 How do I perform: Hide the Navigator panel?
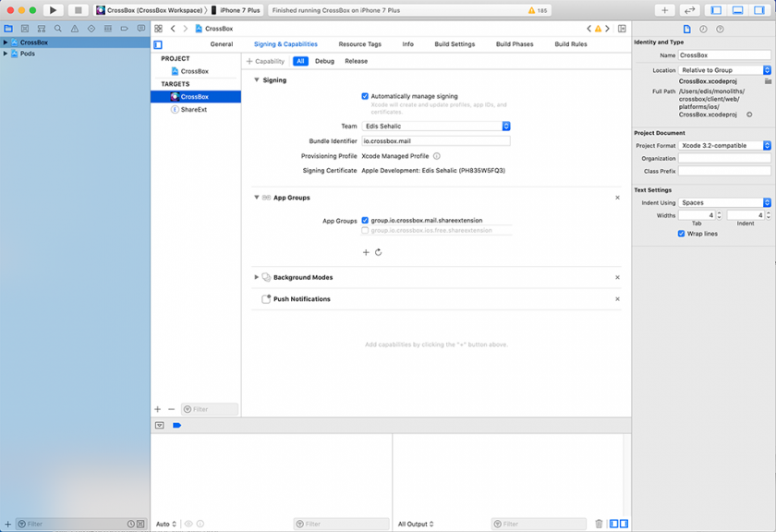716,10
